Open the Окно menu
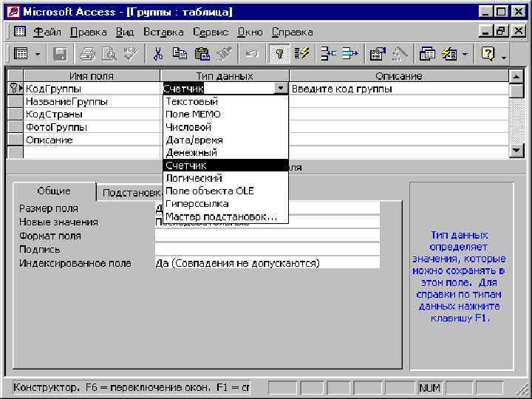Screen dimensions: 532x399 tap(250, 33)
